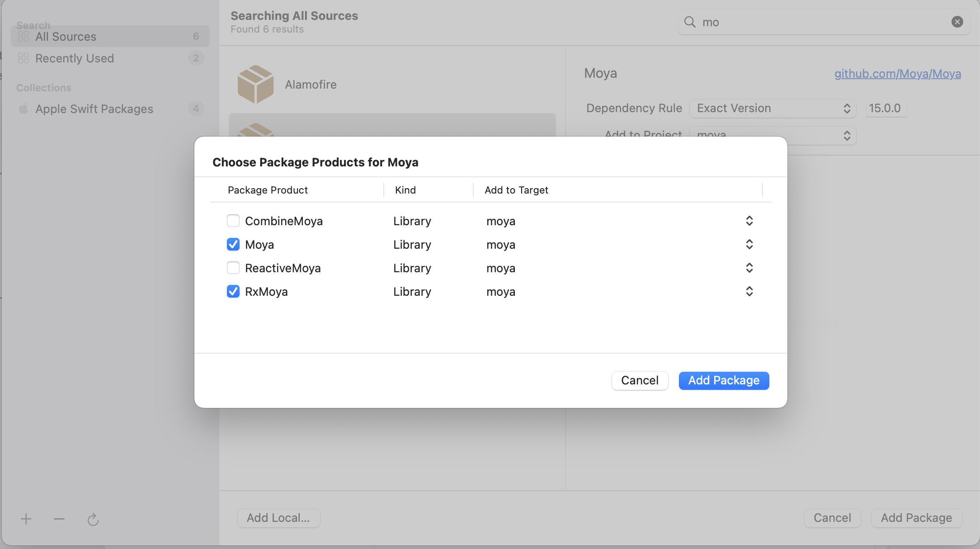Click the grid icon next to Recently Used
This screenshot has height=549, width=980.
coord(24,58)
